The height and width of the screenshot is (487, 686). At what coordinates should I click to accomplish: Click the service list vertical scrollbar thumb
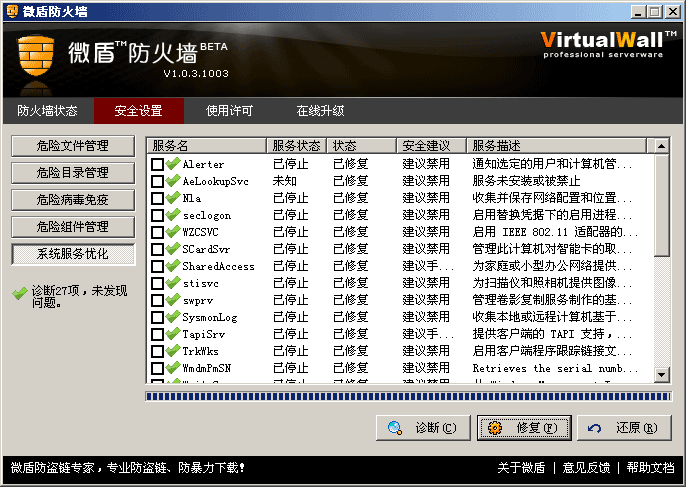tap(662, 205)
